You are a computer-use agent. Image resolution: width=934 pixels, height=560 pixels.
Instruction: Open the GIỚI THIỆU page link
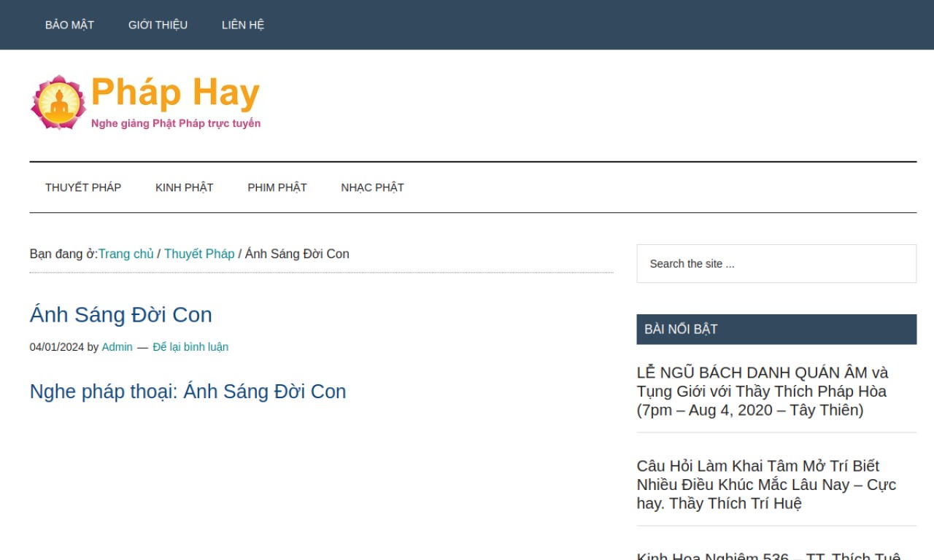(x=158, y=25)
